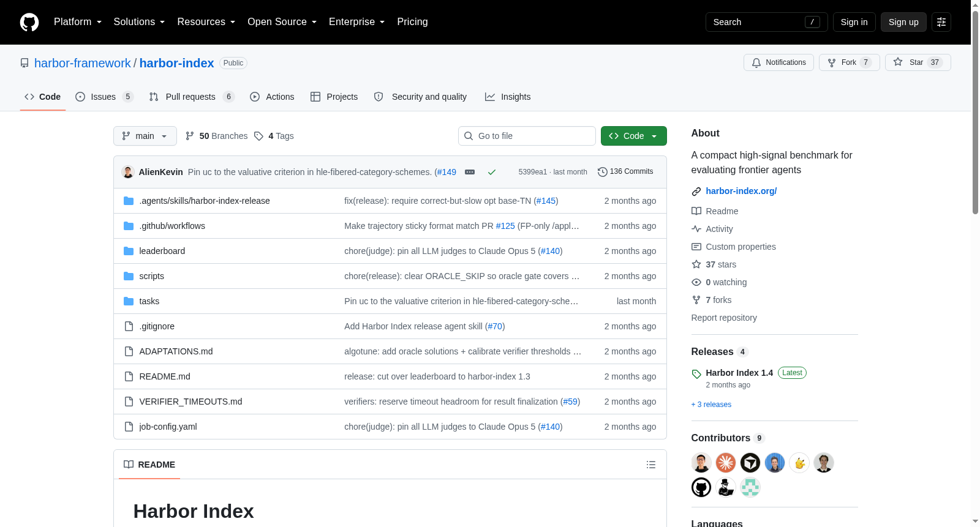Viewport: 980px width, 527px height.
Task: Open the green Code dropdown button
Action: click(x=634, y=136)
